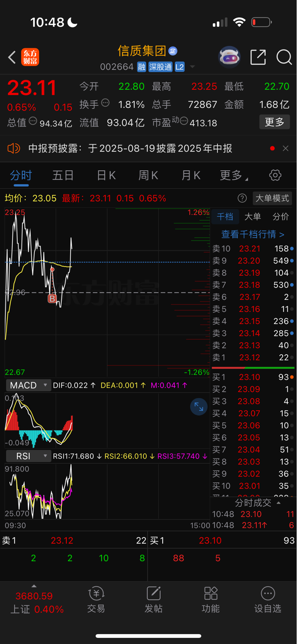Tap the 卖4 23.15 order row
Viewport: 297px width, 644px height.
tap(253, 321)
